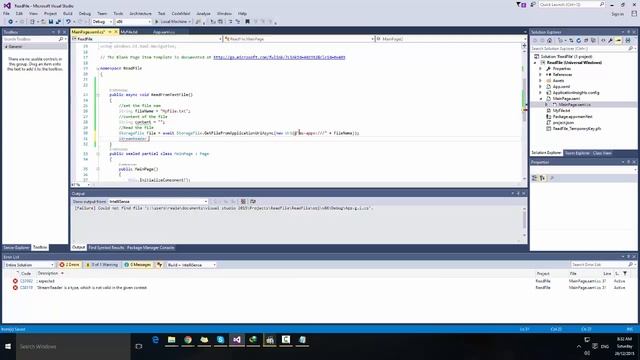Screen dimensions: 640x360
Task: Open the Debug menu
Action: tap(85, 13)
